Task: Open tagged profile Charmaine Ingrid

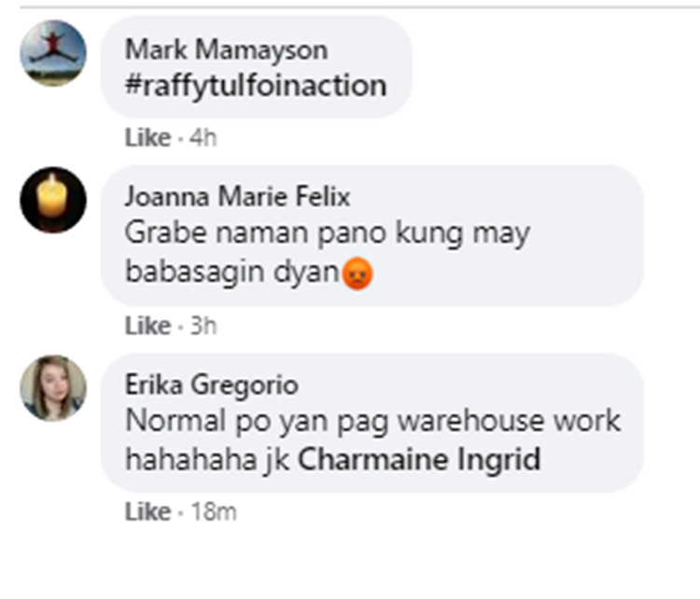Action: (419, 459)
